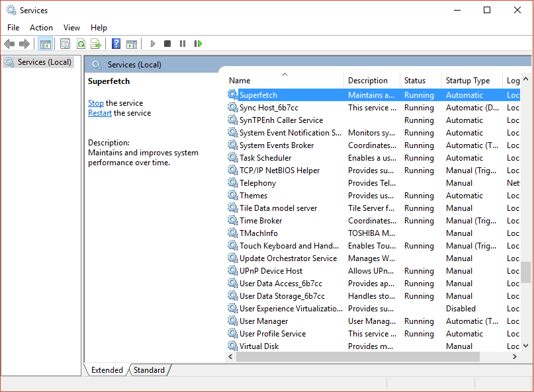Click vertical scrollbar thumb
Viewport: 534px width, 392px height.
click(x=526, y=272)
